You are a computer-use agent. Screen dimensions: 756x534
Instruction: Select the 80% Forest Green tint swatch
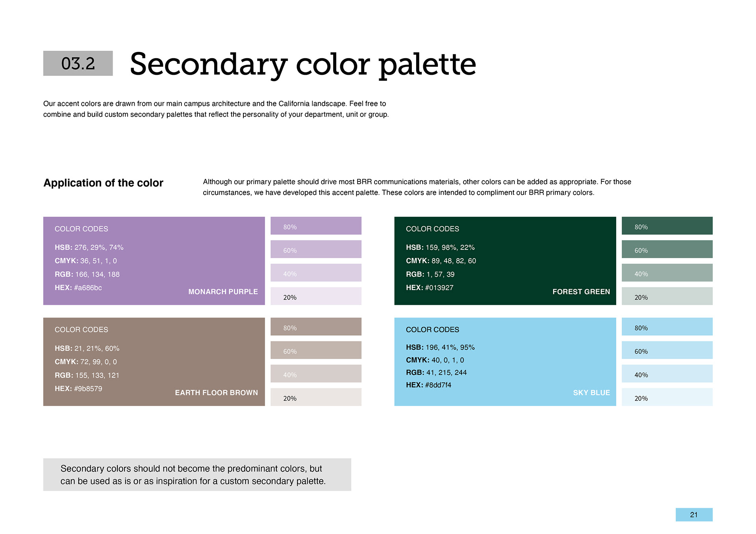pyautogui.click(x=667, y=226)
